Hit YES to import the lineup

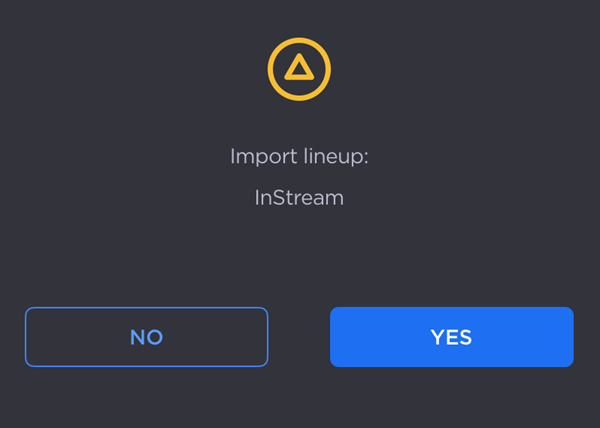tap(451, 337)
